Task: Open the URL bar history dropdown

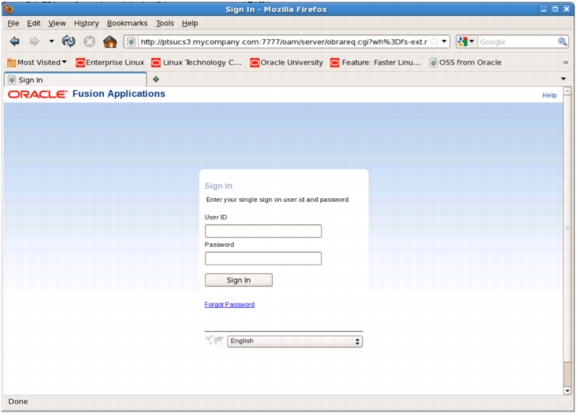Action: [x=444, y=41]
